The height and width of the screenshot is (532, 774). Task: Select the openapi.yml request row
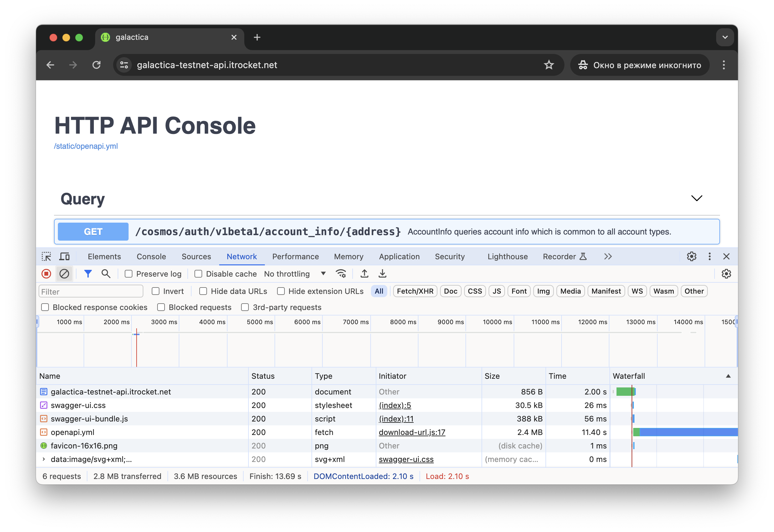[386, 432]
